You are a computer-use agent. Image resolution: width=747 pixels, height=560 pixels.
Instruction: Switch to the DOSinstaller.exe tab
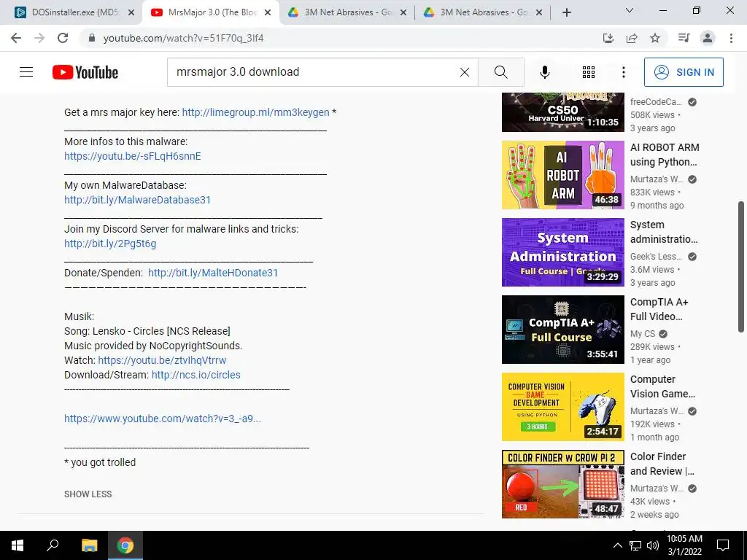[74, 12]
